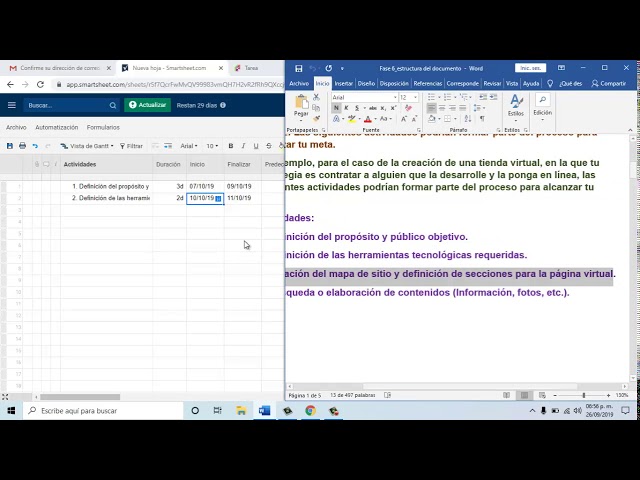Click Smartsheet bold B icon
Image resolution: width=640 pixels, height=480 pixels.
click(231, 146)
